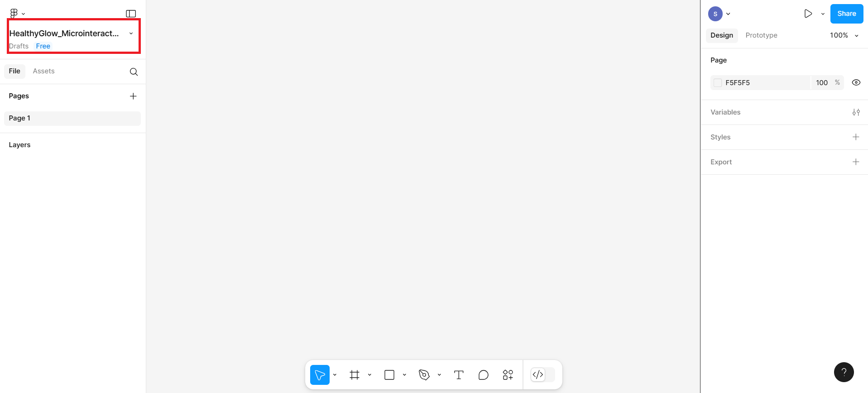The width and height of the screenshot is (868, 393).
Task: Click the blue Share button
Action: 846,14
